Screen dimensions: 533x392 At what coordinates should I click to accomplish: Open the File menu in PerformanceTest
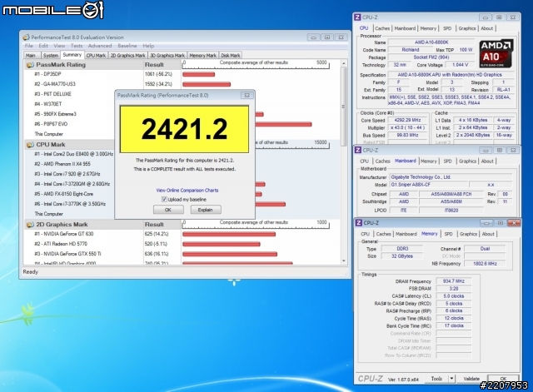[x=29, y=46]
